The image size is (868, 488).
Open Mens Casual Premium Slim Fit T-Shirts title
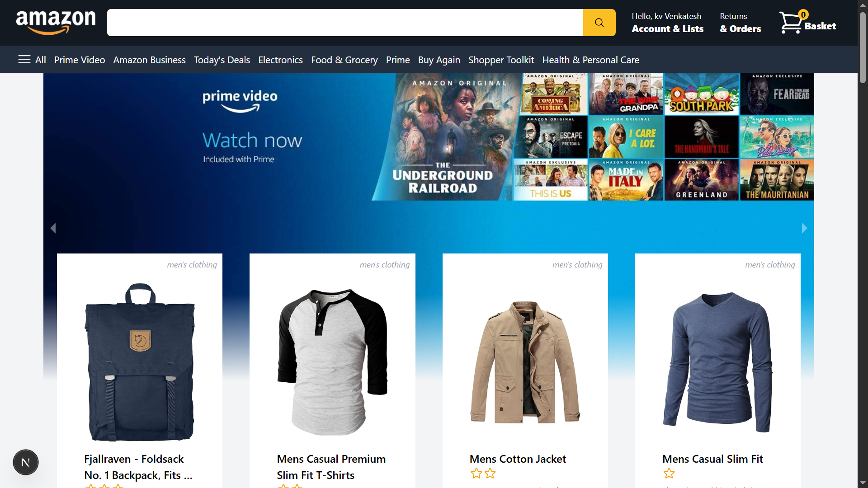pyautogui.click(x=331, y=467)
